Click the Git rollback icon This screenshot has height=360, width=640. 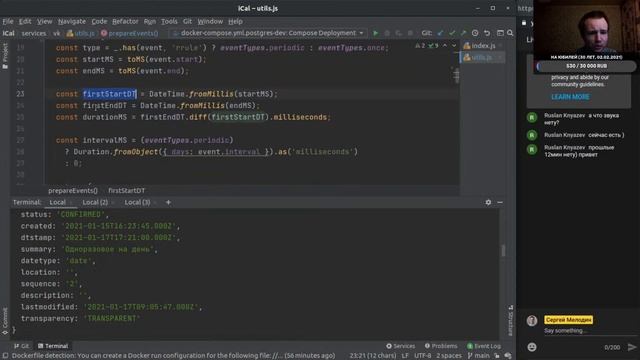click(487, 33)
